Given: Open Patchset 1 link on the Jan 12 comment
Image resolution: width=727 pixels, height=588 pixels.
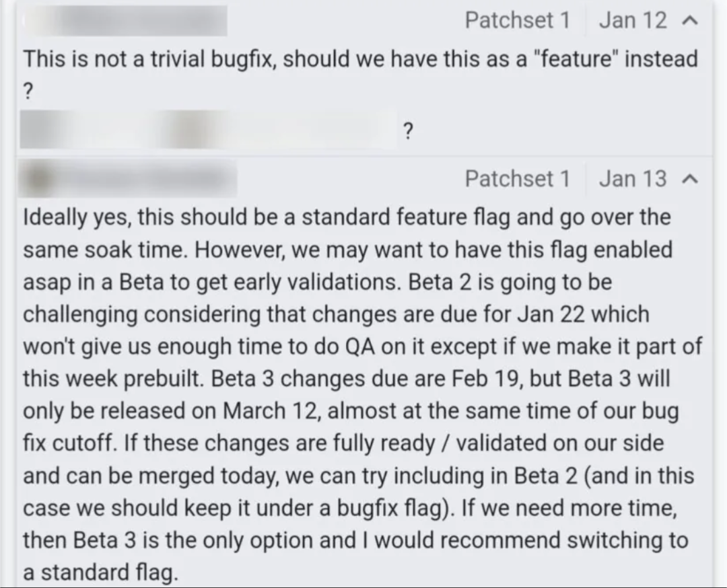Looking at the screenshot, I should coord(517,21).
